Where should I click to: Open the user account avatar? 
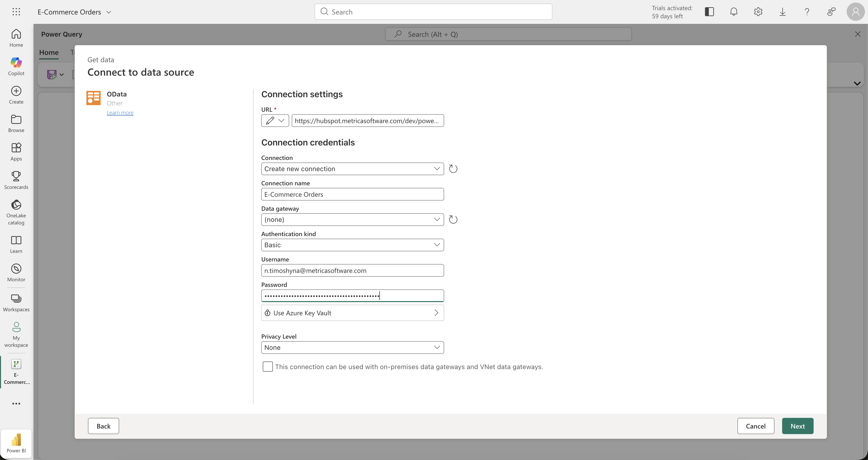pyautogui.click(x=856, y=12)
